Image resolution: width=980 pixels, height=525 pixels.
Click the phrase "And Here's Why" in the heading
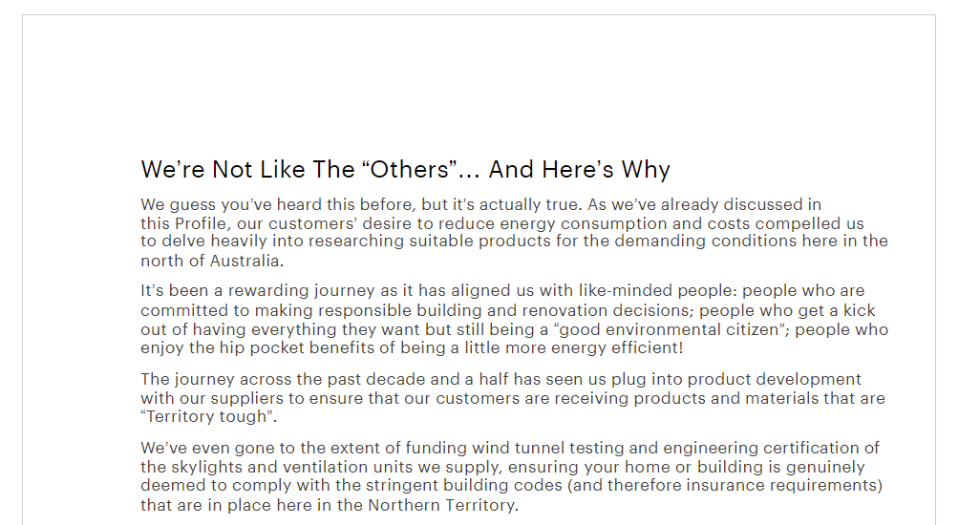[579, 170]
